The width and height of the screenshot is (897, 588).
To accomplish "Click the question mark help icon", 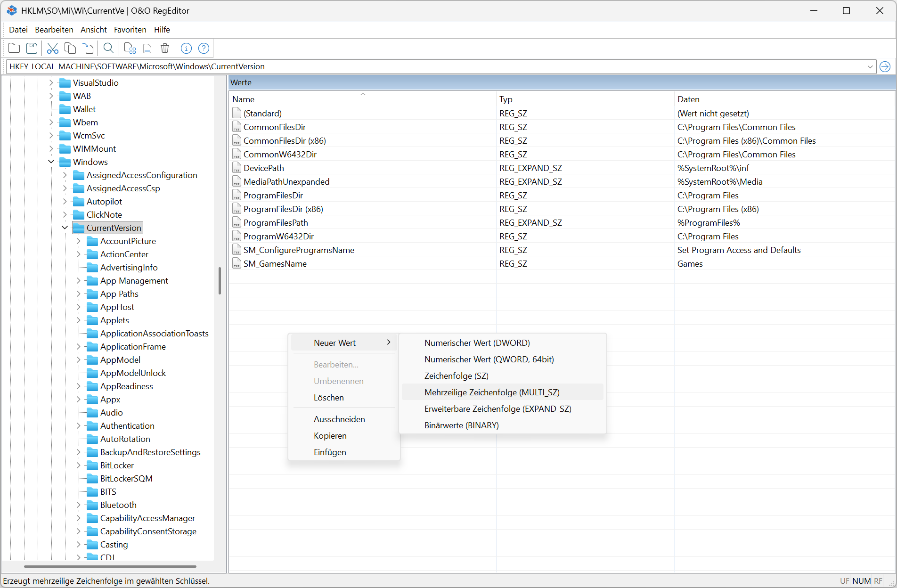I will pos(204,48).
